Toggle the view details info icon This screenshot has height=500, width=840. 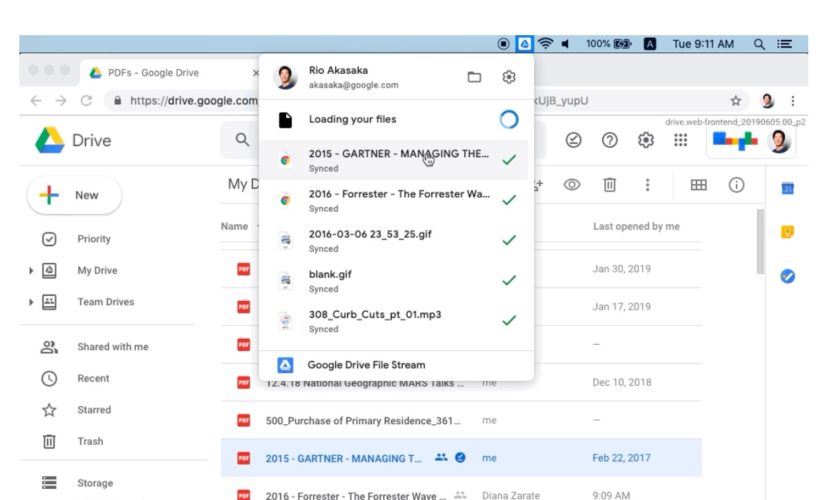point(736,185)
